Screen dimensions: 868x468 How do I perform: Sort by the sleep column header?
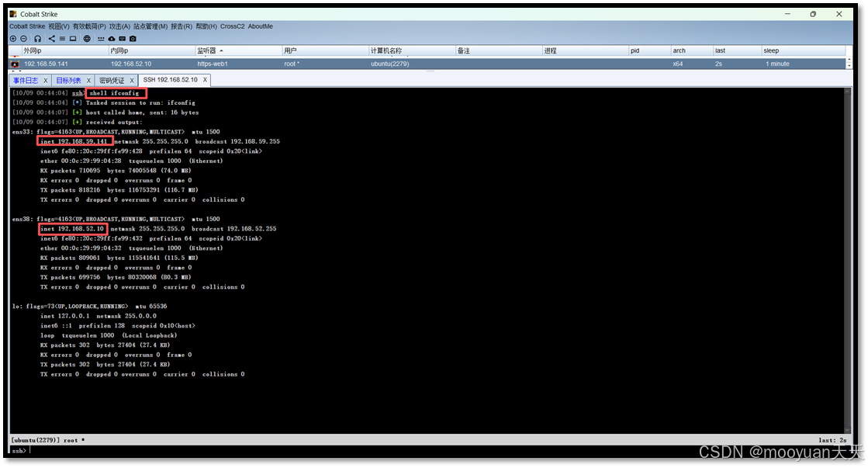(804, 50)
